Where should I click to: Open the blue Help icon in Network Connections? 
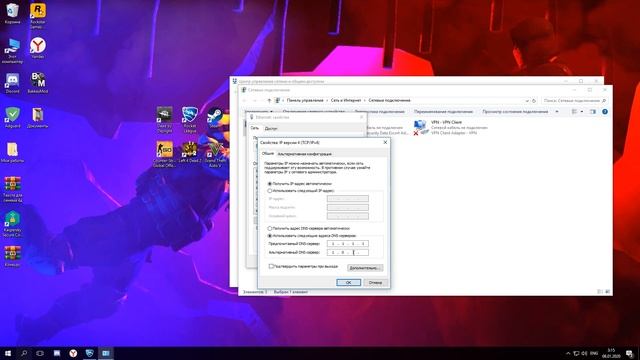point(605,111)
